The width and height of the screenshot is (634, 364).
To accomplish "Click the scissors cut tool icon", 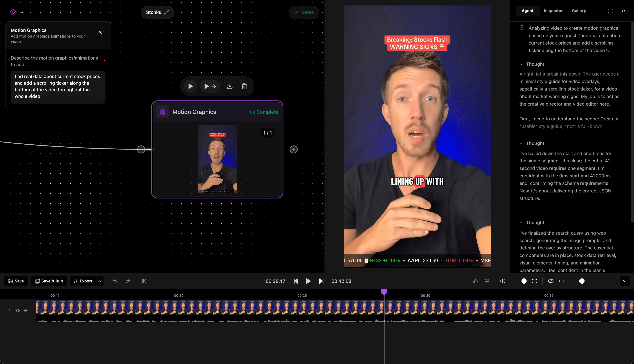I will click(144, 281).
